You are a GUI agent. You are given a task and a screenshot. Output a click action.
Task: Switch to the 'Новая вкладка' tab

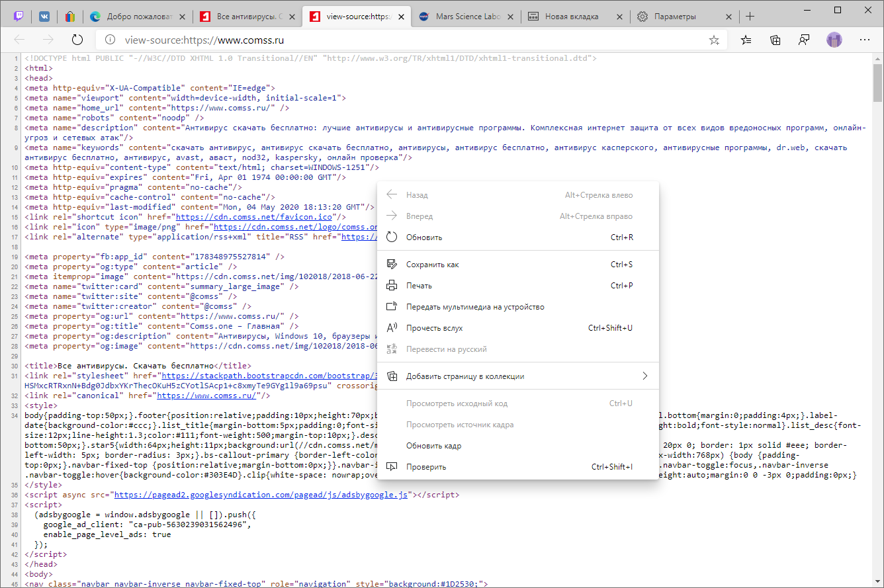(x=574, y=17)
